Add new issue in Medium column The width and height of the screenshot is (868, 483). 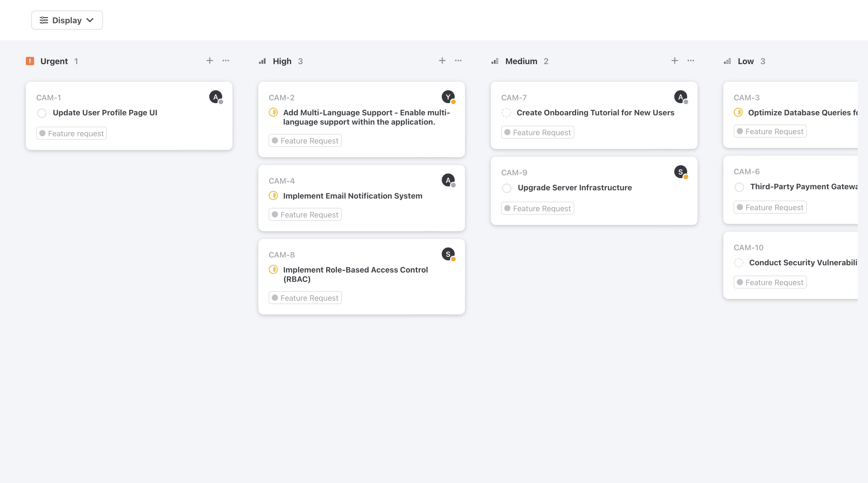click(x=675, y=61)
